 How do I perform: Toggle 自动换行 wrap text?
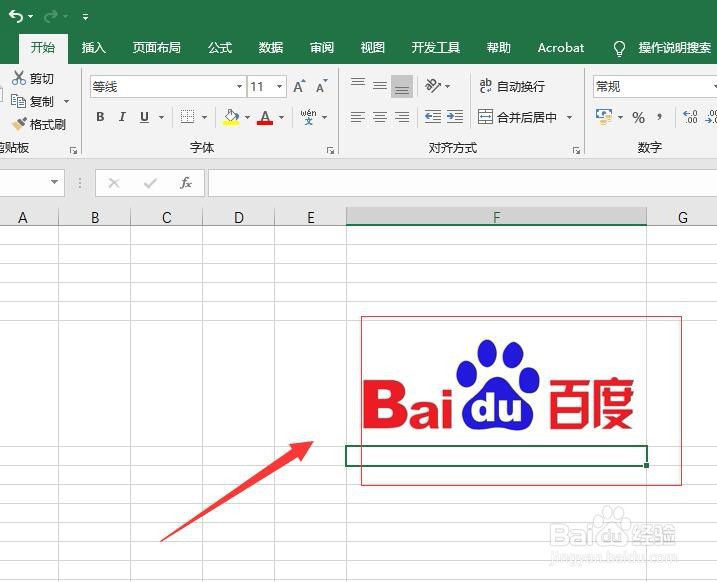point(512,86)
